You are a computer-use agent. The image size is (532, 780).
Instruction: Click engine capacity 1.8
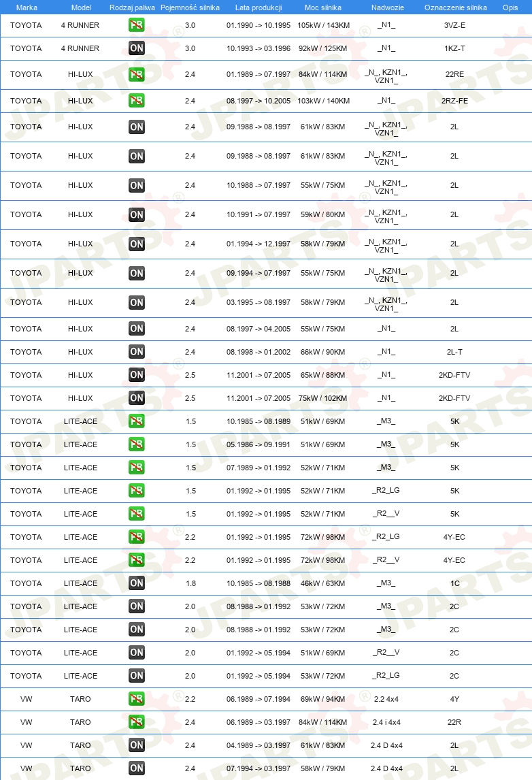(x=191, y=583)
